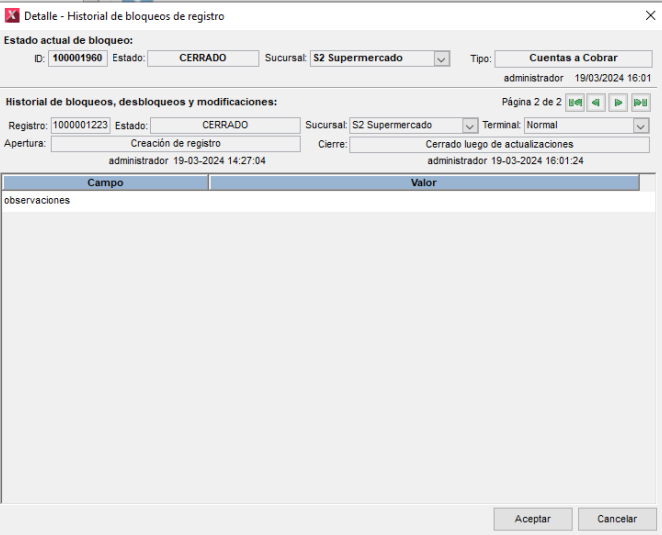Click the Aceptar button
Image resolution: width=662 pixels, height=535 pixels.
[x=533, y=519]
